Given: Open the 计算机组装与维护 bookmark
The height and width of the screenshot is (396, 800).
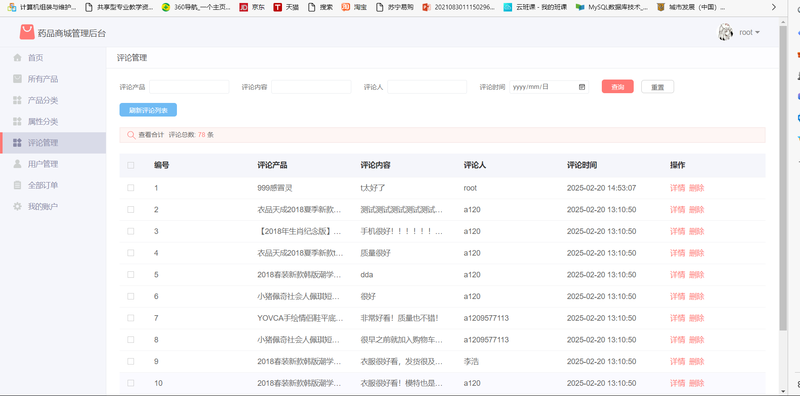Looking at the screenshot, I should (41, 7).
